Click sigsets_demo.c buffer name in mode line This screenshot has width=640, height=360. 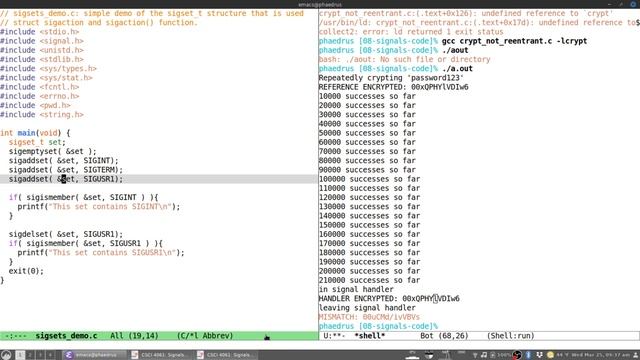[x=66, y=336]
